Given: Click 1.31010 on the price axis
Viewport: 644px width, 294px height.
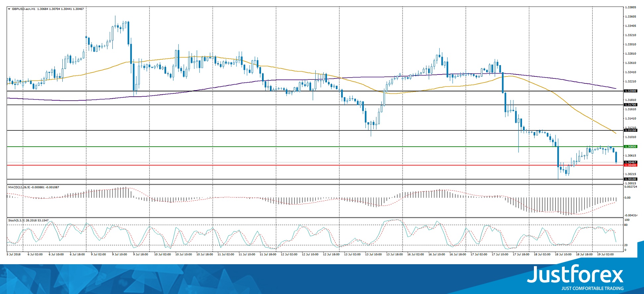Looking at the screenshot, I should pos(630,137).
